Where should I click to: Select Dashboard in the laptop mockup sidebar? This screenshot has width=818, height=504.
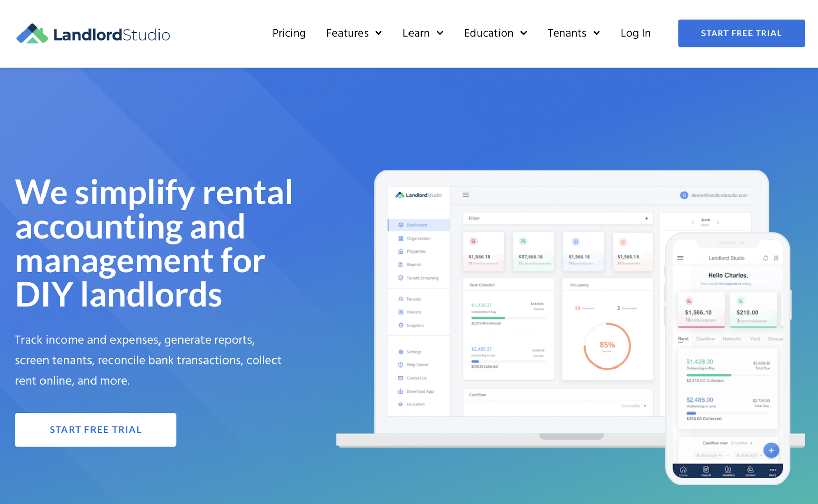pos(419,225)
